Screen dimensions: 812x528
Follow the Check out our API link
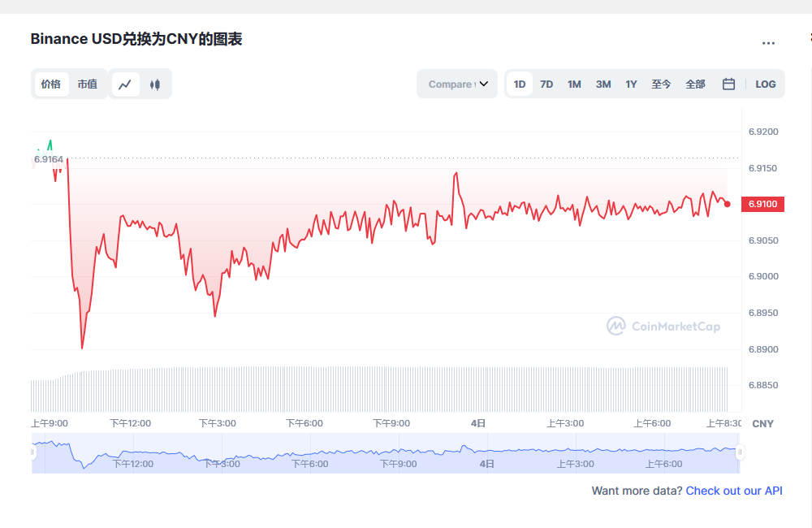coord(734,491)
